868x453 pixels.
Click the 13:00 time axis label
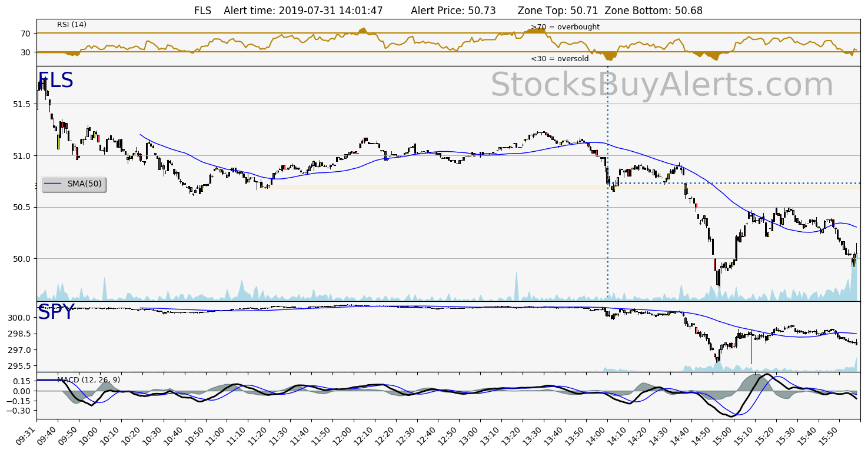tap(471, 435)
